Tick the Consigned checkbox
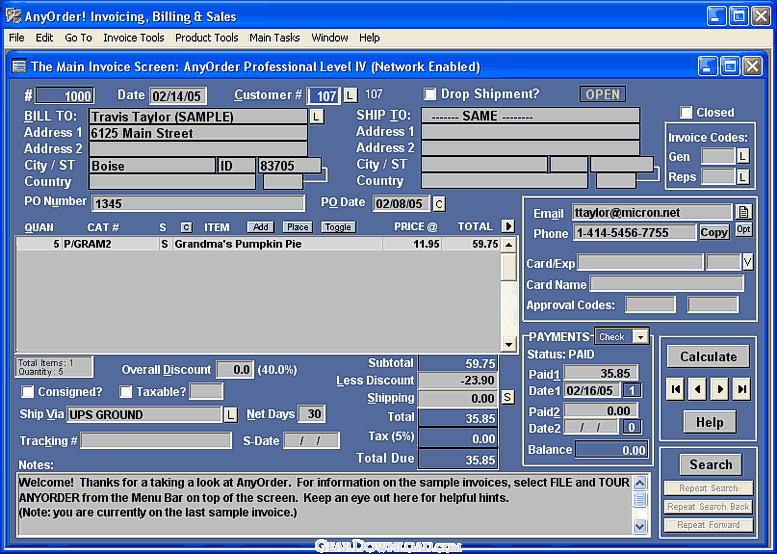The image size is (777, 554). click(28, 392)
